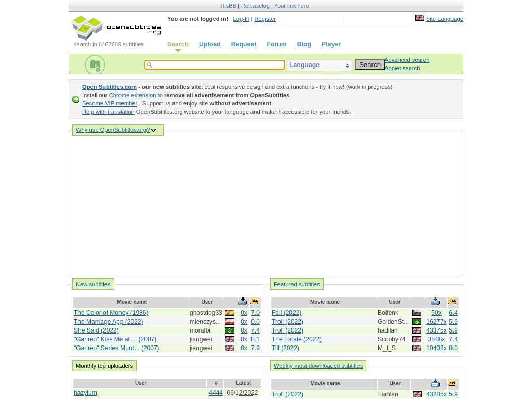Screen dimensions: 532x399
Task: Open The Marriage App (2022) subtitle
Action: coord(108,322)
